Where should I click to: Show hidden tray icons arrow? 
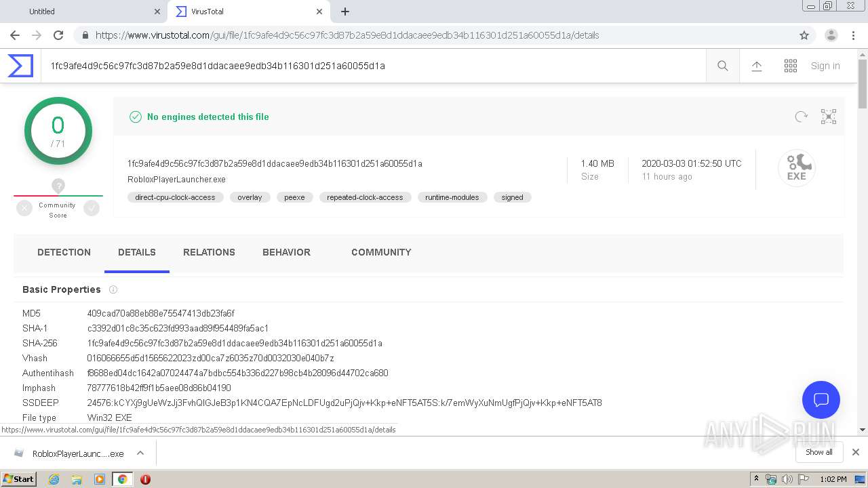point(756,479)
